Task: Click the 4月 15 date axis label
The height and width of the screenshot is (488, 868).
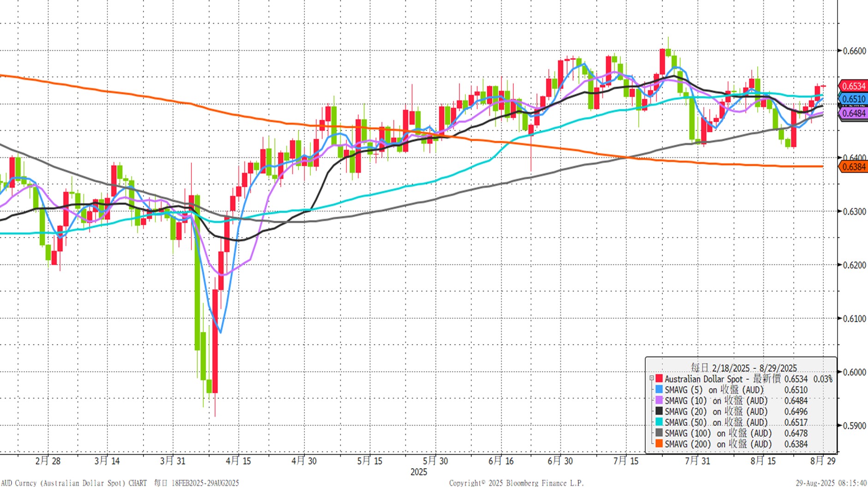Action: coord(238,460)
